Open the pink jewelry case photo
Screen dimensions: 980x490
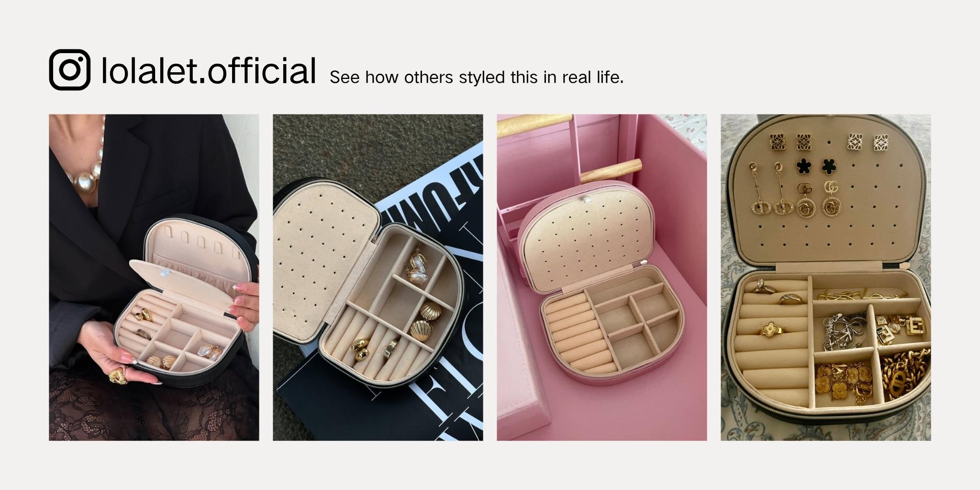[602, 277]
